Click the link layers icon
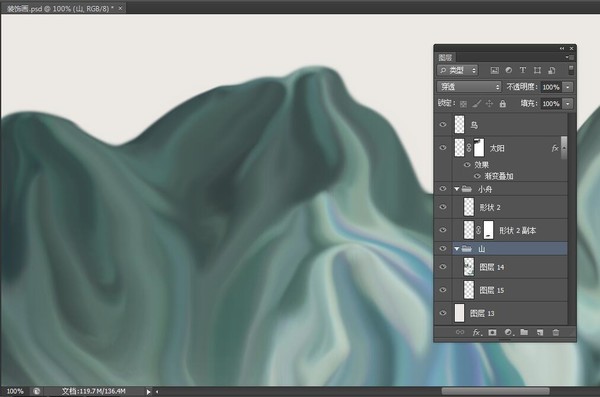 tap(460, 332)
